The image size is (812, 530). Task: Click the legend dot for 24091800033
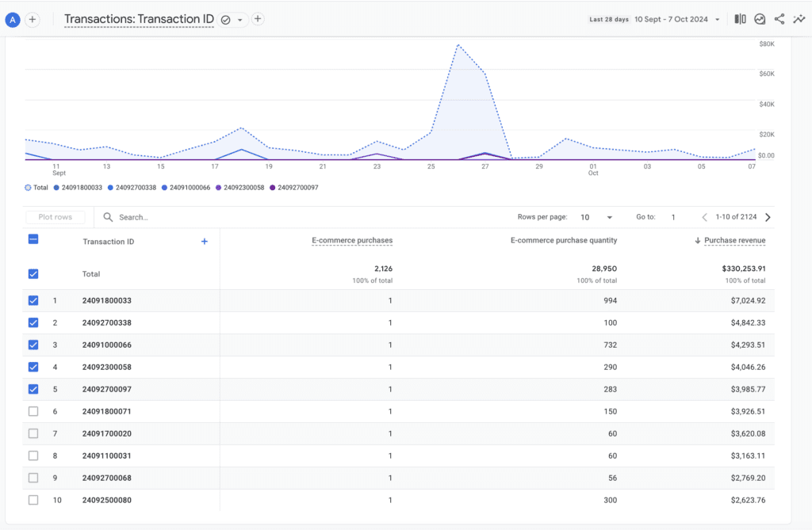(56, 188)
